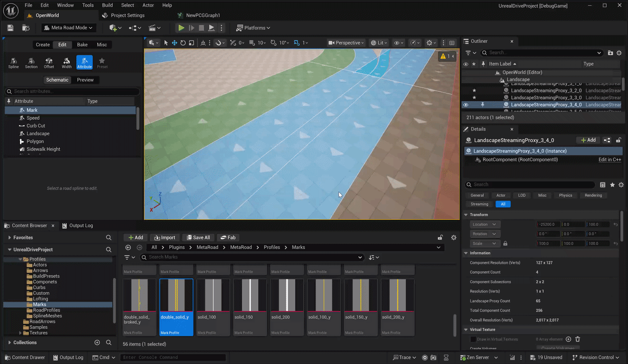Viewport: 628px width, 364px height.
Task: Open the Build menu
Action: click(x=107, y=5)
